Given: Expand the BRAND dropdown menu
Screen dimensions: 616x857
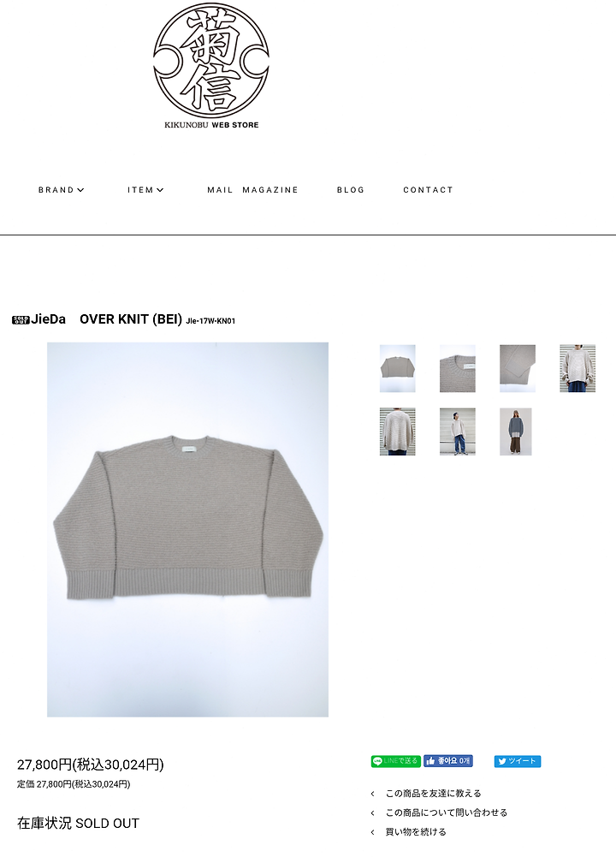Looking at the screenshot, I should tap(61, 190).
